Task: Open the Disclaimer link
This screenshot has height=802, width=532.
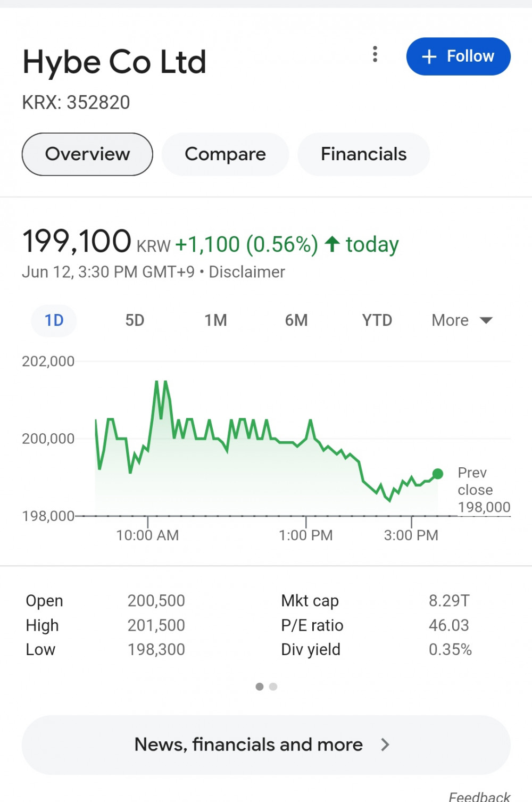Action: click(x=247, y=272)
